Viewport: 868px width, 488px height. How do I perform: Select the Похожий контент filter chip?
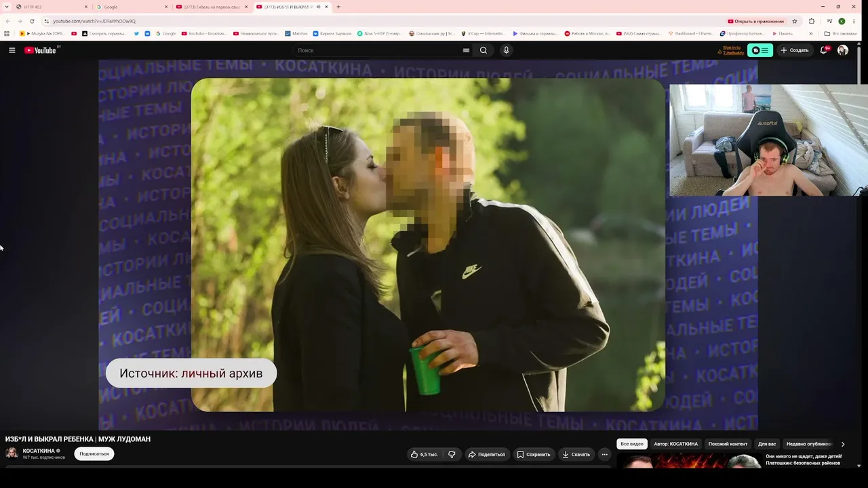click(728, 444)
